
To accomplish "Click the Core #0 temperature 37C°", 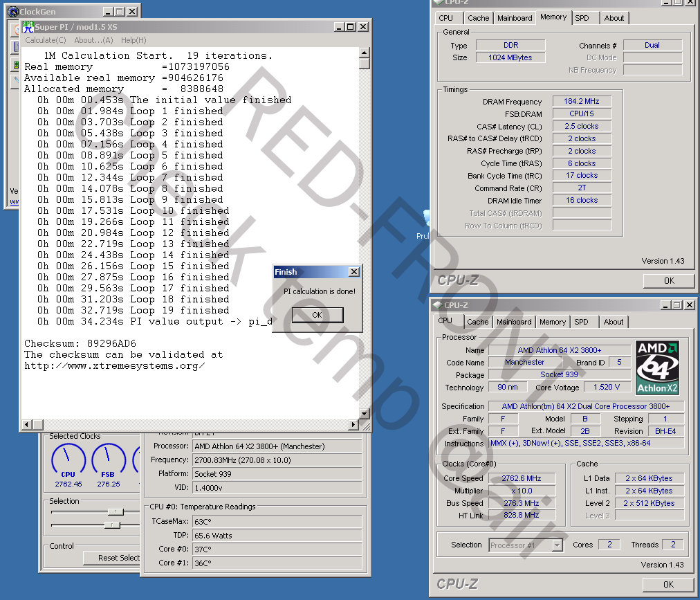I will (277, 549).
